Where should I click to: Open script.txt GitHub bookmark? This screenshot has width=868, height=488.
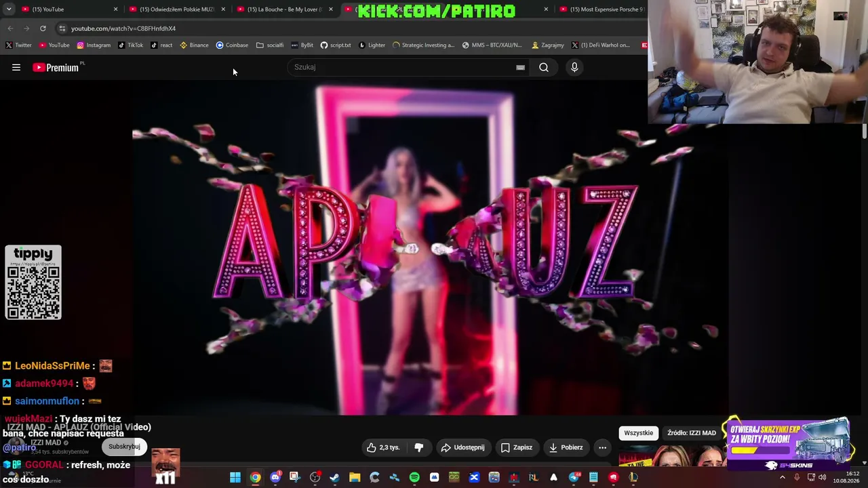coord(336,45)
